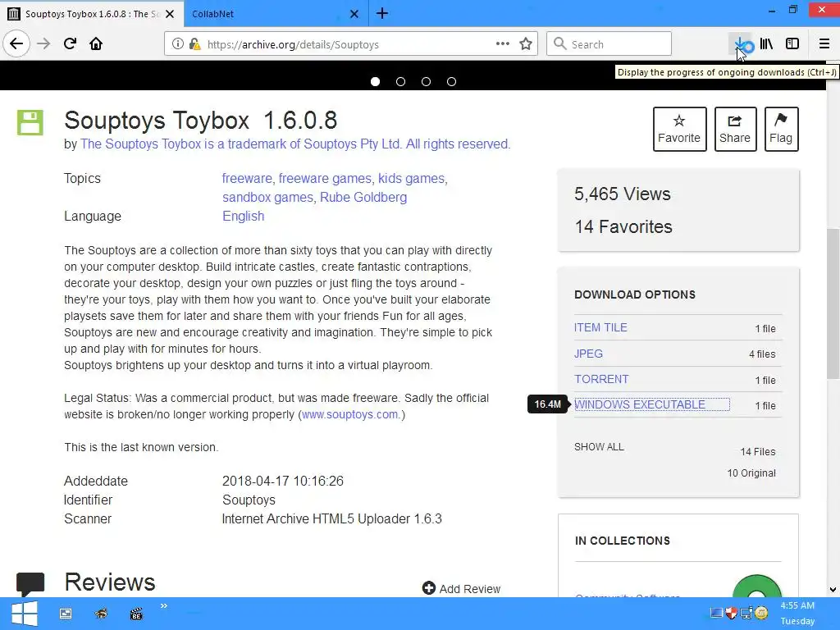
Task: Click SHOW ALL download files
Action: [599, 447]
